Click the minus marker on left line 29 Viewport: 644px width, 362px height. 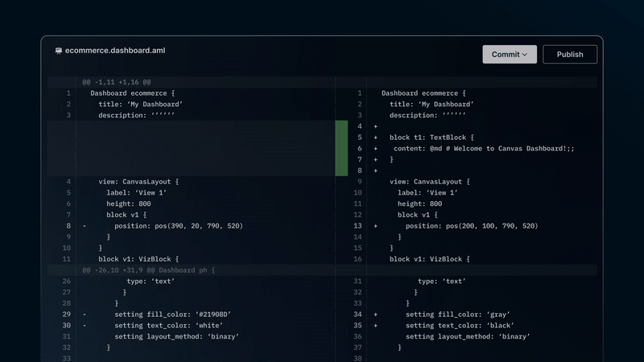tap(85, 315)
